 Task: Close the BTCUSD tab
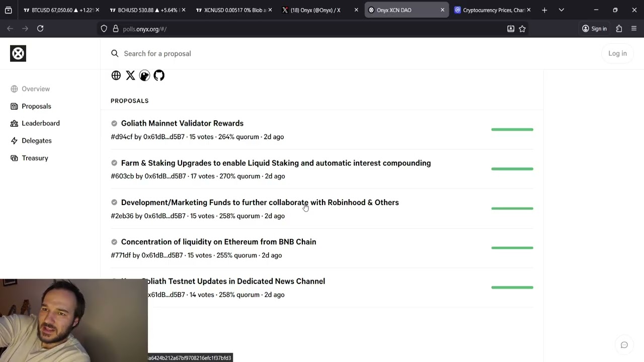97,10
